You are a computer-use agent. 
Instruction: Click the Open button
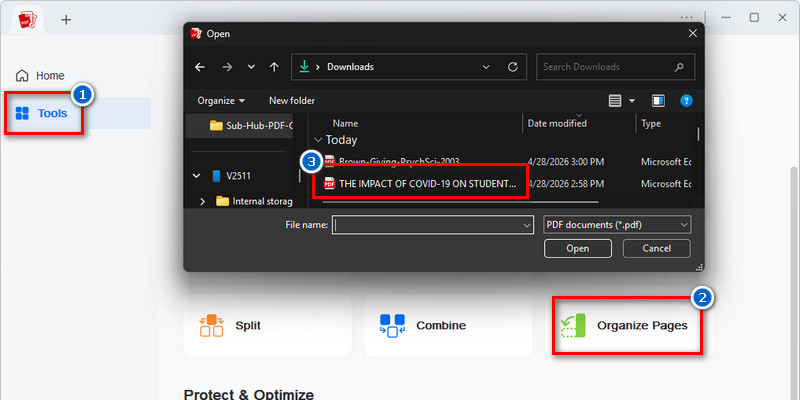pos(578,248)
